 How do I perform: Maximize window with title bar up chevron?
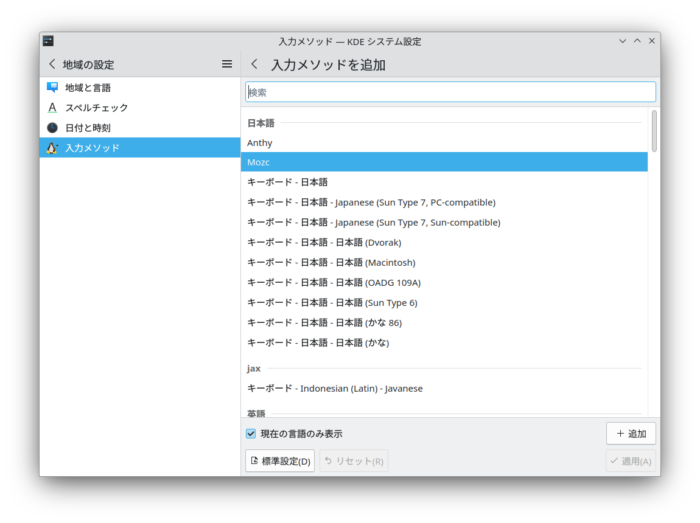[637, 41]
